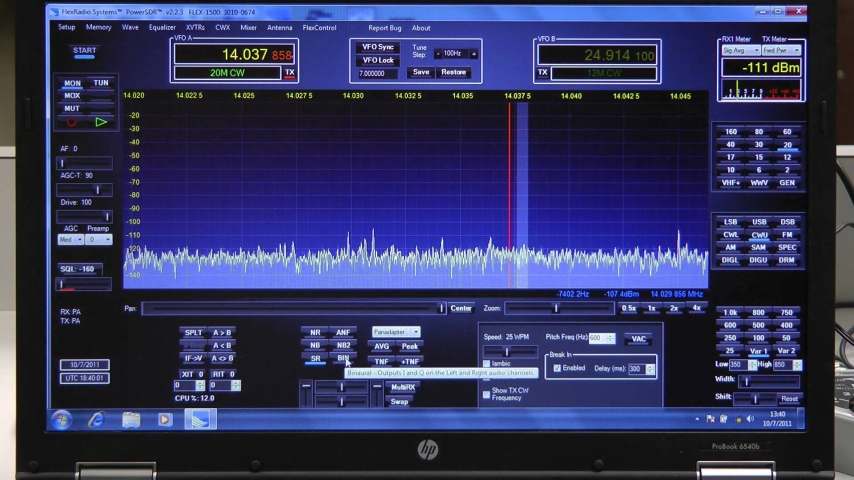
Task: Open the Preamp dropdown
Action: (99, 240)
